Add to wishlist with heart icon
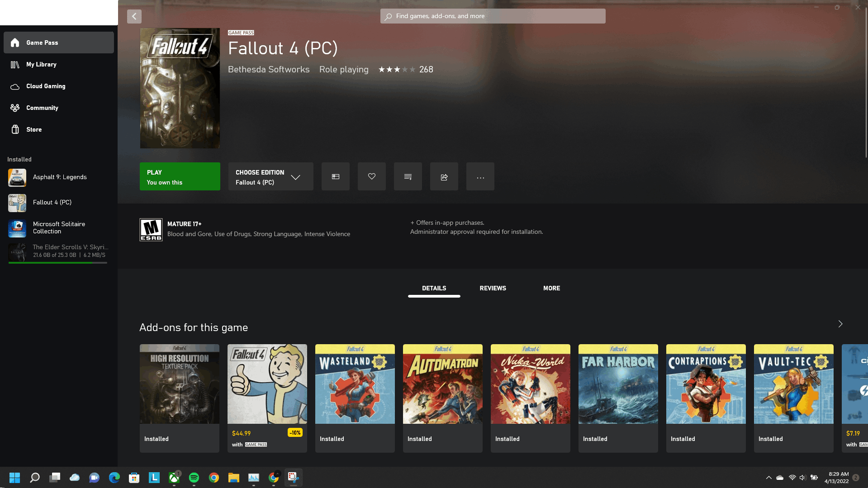Screen dimensions: 868x488 [372, 176]
